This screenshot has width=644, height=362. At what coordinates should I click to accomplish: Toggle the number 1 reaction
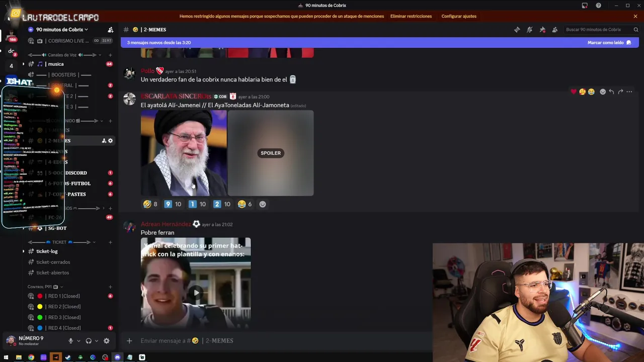tap(197, 204)
